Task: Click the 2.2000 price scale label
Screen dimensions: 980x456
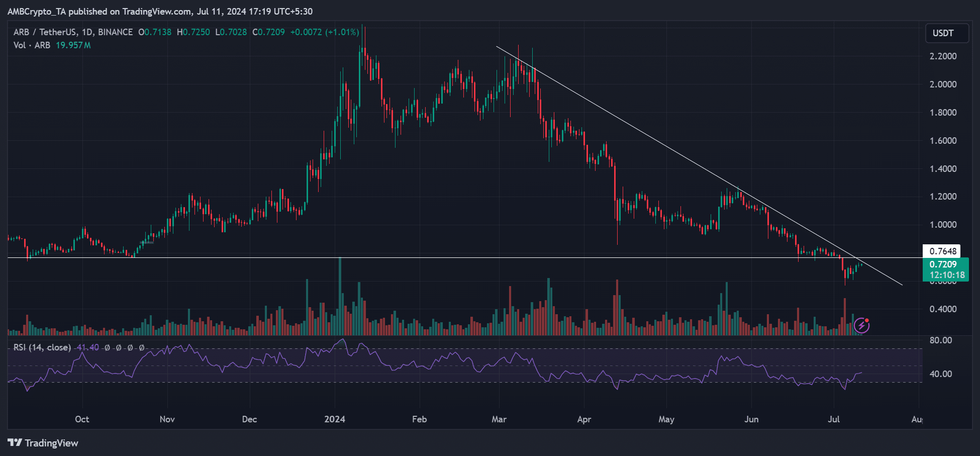Action: [x=943, y=56]
